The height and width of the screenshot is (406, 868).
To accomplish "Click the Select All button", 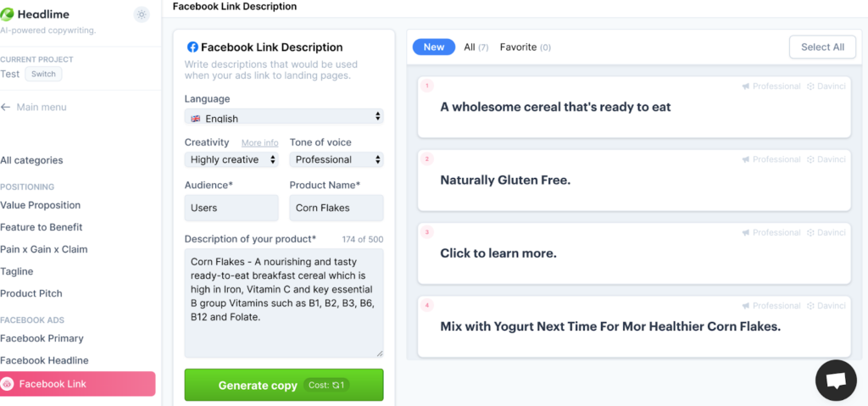I will coord(821,47).
